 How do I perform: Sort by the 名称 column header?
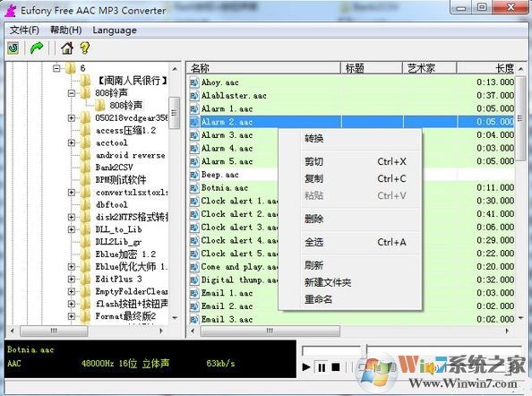click(x=263, y=68)
